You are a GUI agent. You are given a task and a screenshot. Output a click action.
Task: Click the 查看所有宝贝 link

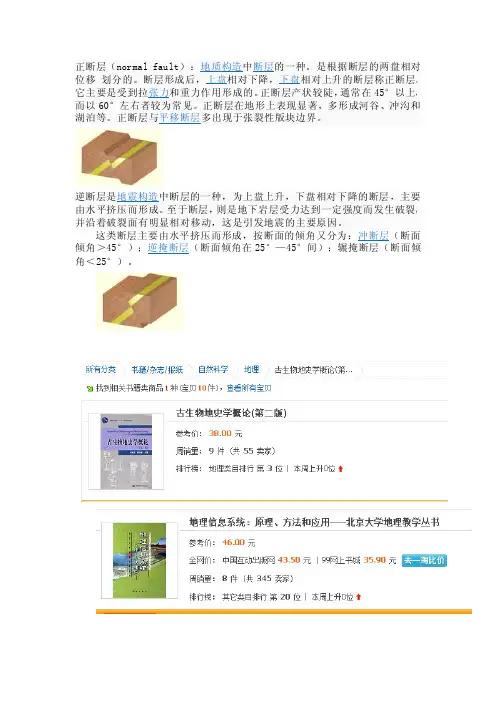pyautogui.click(x=249, y=388)
